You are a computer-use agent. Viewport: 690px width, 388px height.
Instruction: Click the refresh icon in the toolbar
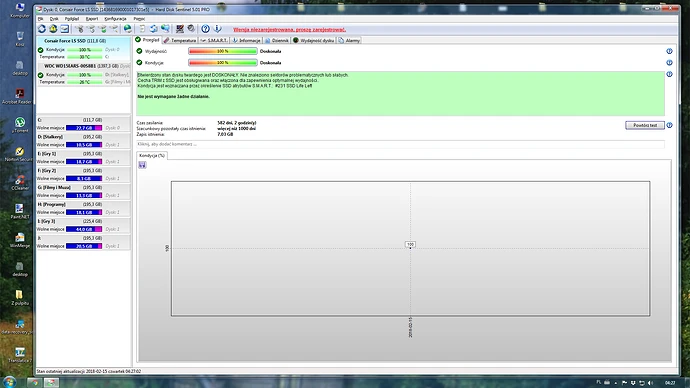pos(42,29)
